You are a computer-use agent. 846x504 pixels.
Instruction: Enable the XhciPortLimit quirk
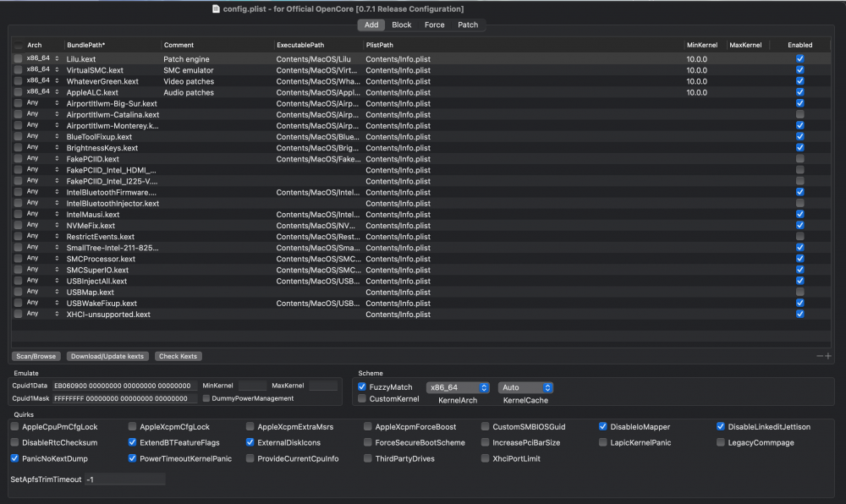tap(485, 458)
